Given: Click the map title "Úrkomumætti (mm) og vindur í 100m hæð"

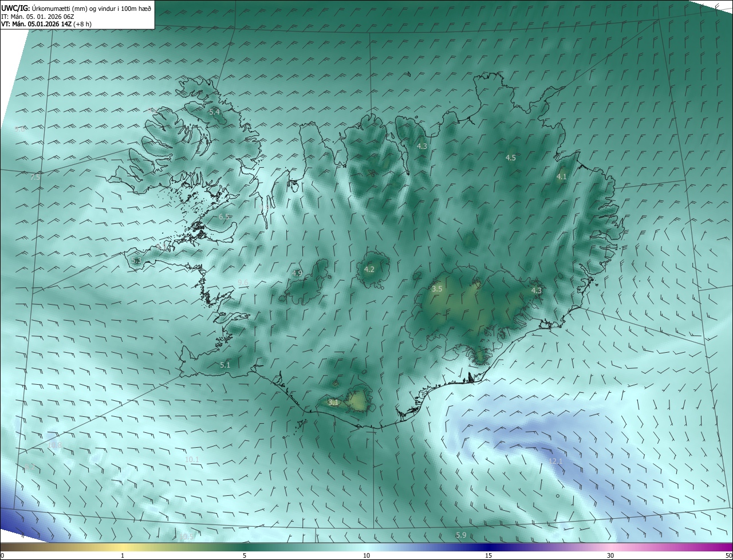Looking at the screenshot, I should click(92, 9).
